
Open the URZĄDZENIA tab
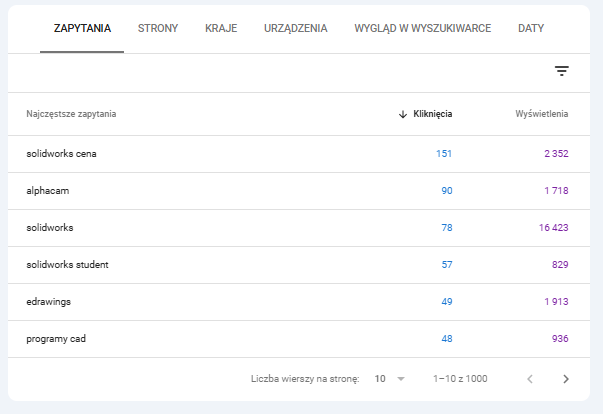click(295, 28)
